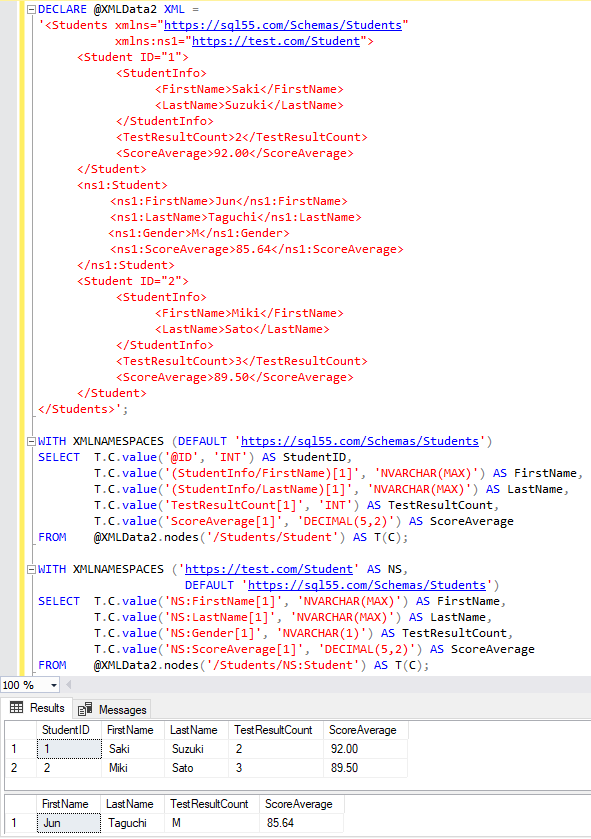
Task: Click the Messages tab icon
Action: [x=85, y=710]
